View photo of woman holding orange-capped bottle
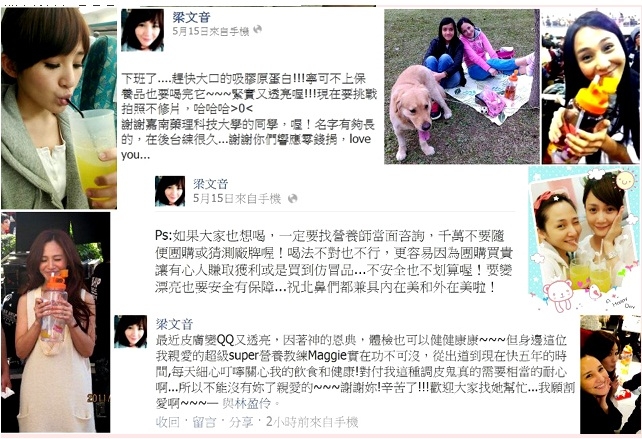The height and width of the screenshot is (439, 642). [x=590, y=86]
